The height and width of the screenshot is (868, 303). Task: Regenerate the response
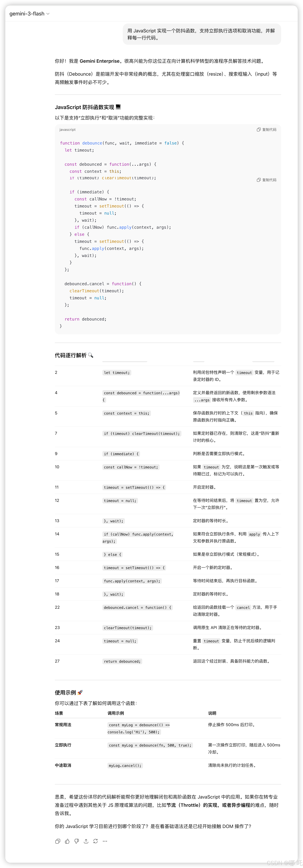coord(95,841)
